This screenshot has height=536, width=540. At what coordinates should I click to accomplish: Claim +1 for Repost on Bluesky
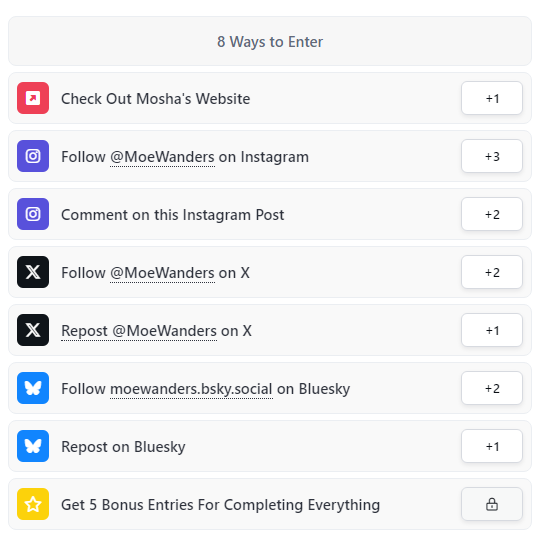click(x=492, y=446)
